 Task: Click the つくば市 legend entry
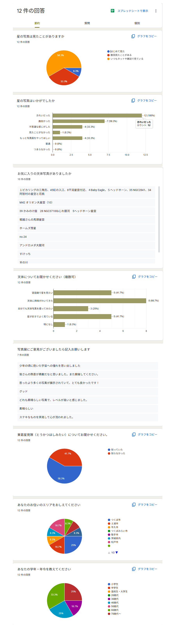click(116, 520)
